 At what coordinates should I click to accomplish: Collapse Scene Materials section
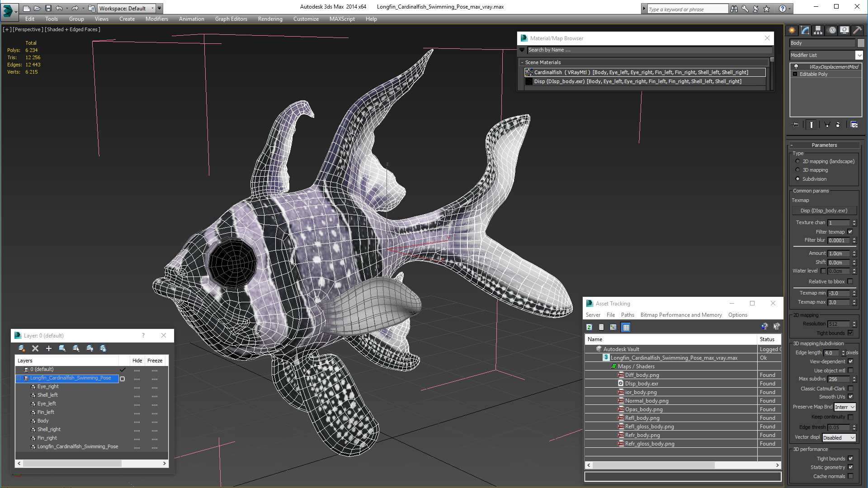pos(522,63)
